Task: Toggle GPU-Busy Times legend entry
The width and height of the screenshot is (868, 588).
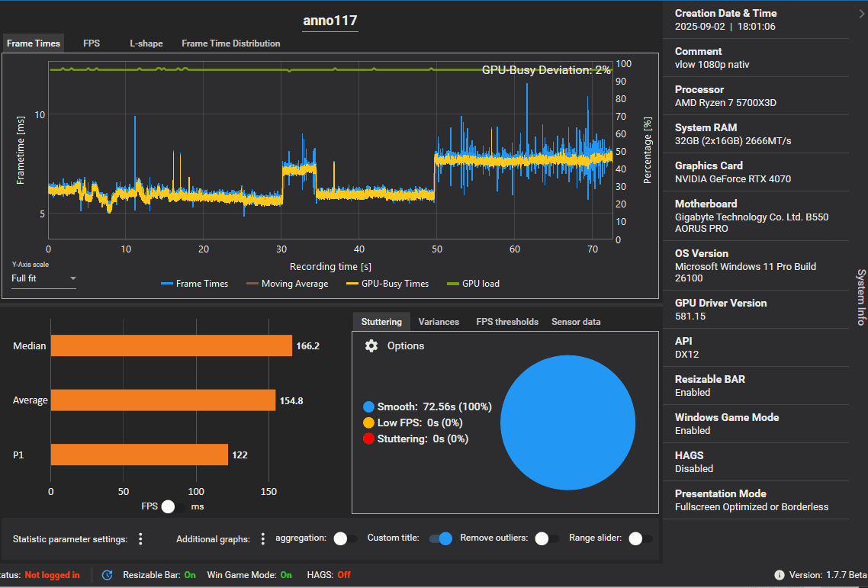Action: click(387, 284)
